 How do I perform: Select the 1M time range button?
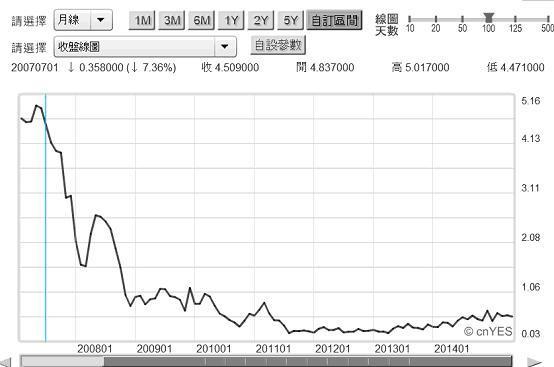[142, 20]
